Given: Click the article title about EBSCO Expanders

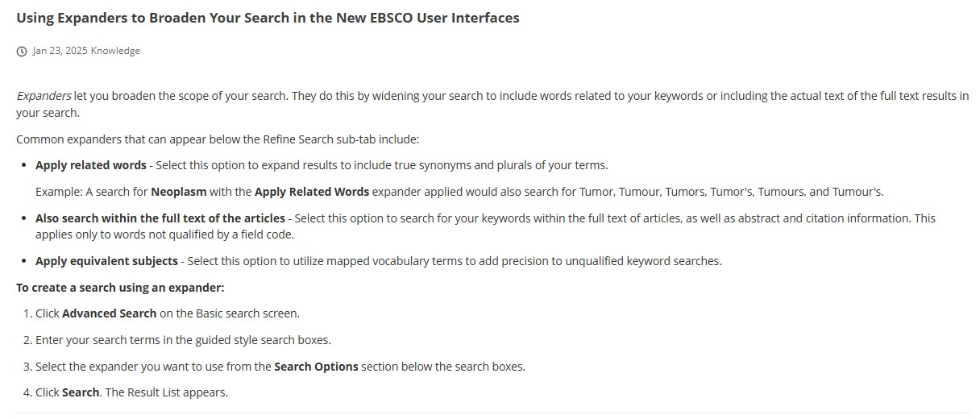Looking at the screenshot, I should tap(268, 18).
